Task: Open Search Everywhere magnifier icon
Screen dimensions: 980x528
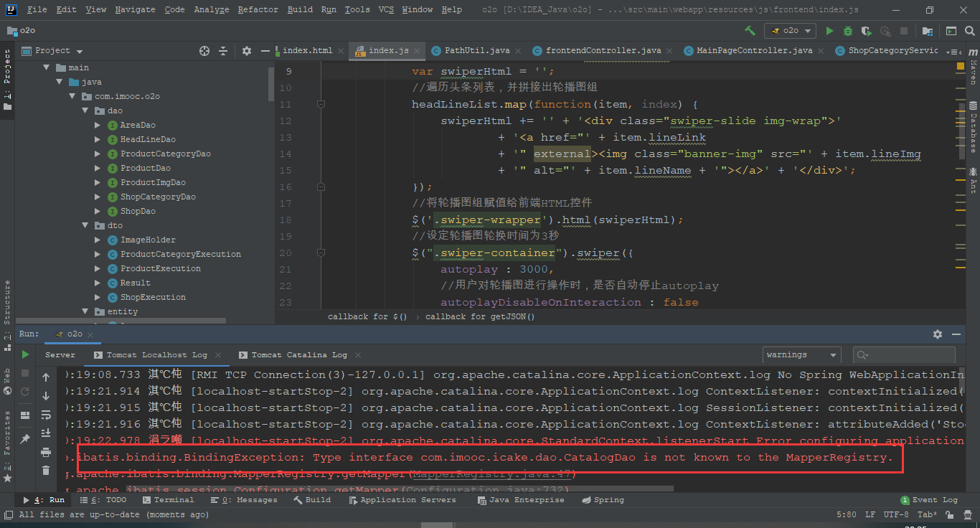Action: (x=970, y=31)
